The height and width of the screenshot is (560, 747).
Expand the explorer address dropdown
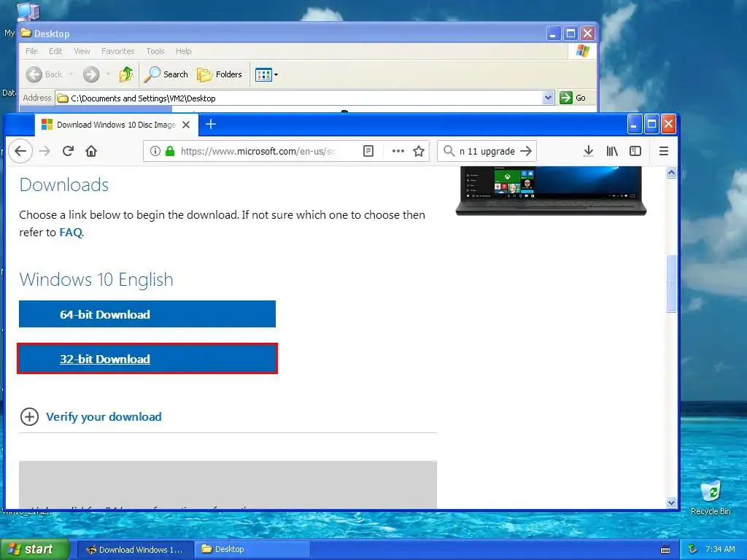[548, 98]
